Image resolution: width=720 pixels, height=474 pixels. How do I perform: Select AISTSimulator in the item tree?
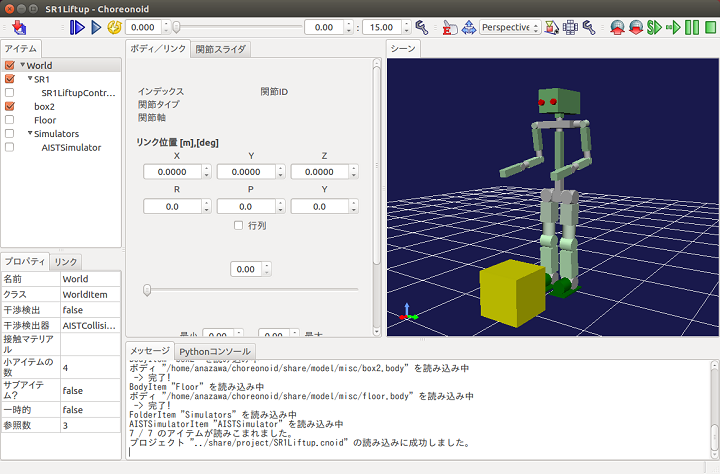[x=71, y=147]
